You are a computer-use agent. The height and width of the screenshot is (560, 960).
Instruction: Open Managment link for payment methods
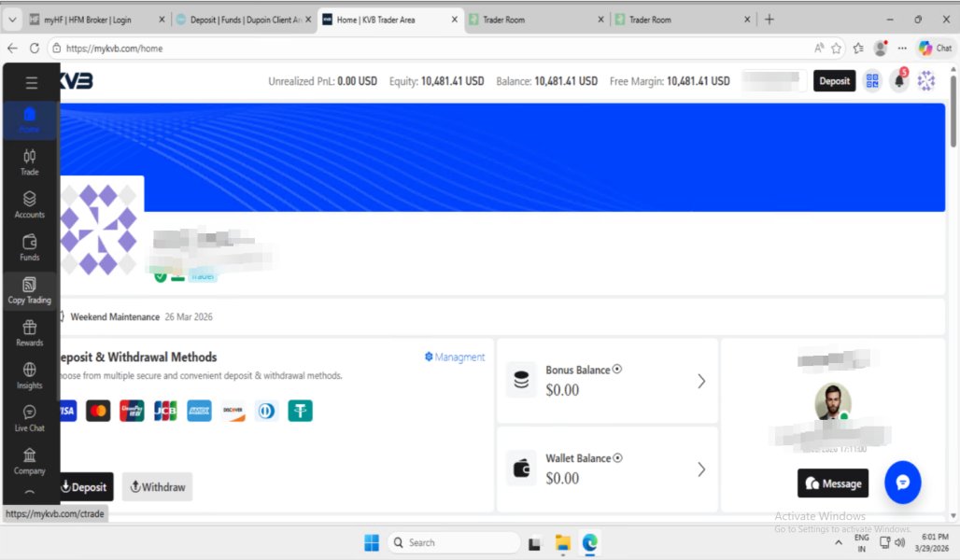454,357
